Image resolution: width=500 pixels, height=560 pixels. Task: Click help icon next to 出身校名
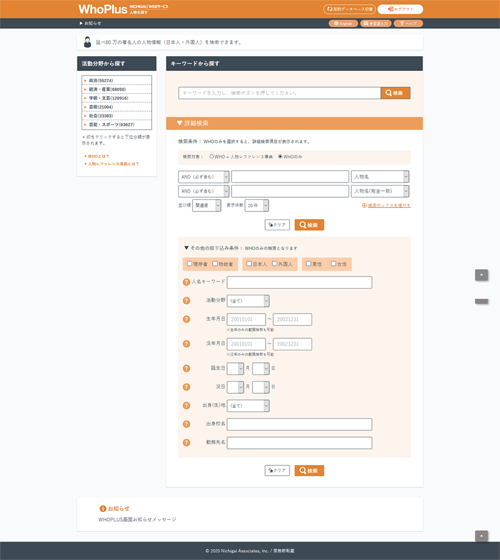[186, 424]
